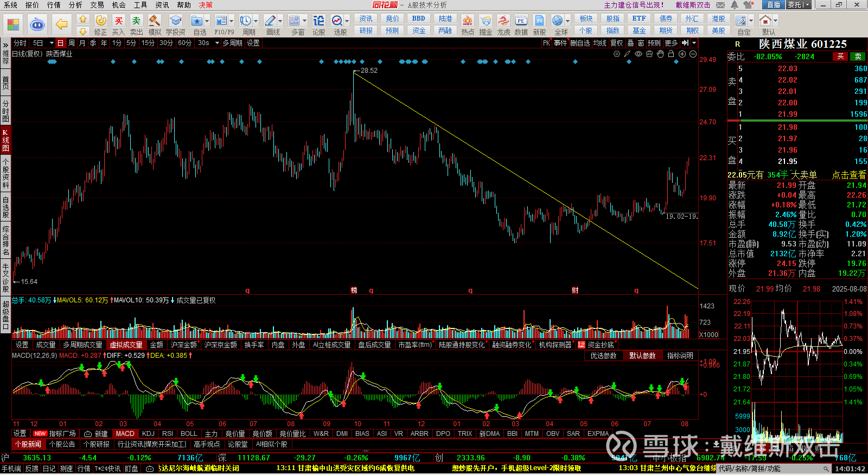868x475 pixels.
Task: Toggle the eye visibility icon on chart
Action: click(x=639, y=54)
